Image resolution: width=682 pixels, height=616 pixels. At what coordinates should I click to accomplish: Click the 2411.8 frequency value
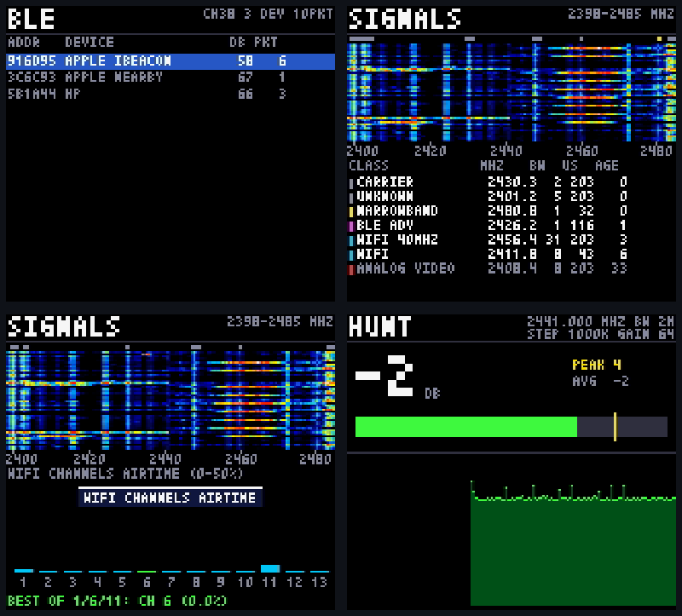[512, 254]
